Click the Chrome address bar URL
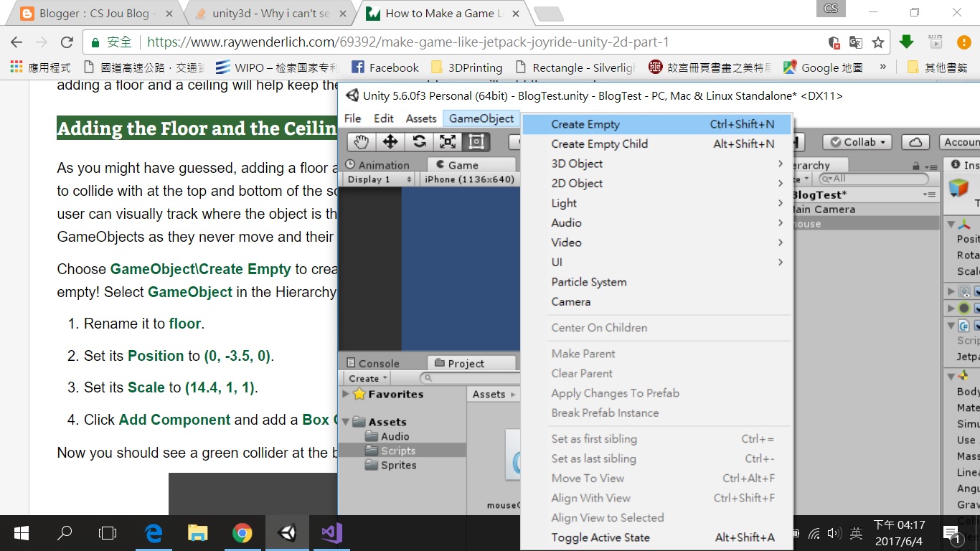The height and width of the screenshot is (551, 980). [x=408, y=42]
